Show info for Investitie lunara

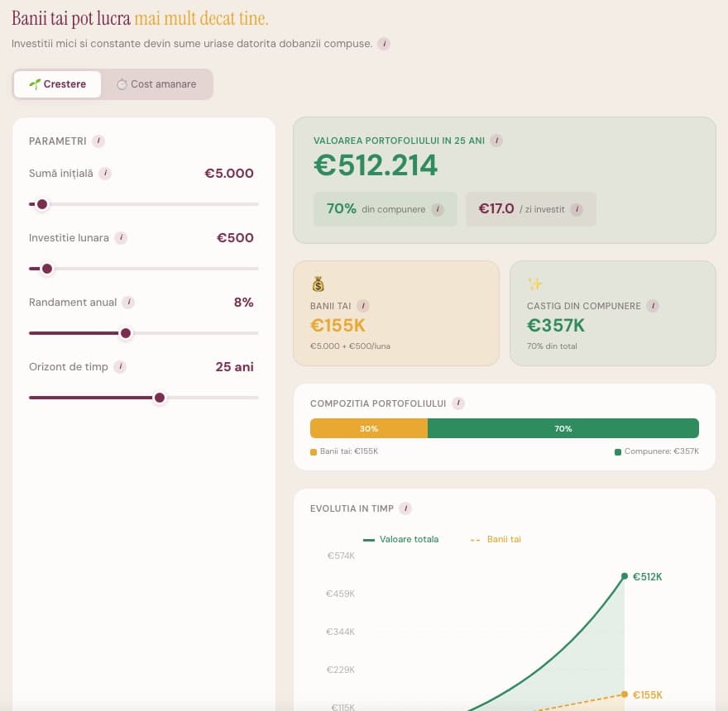(x=121, y=237)
